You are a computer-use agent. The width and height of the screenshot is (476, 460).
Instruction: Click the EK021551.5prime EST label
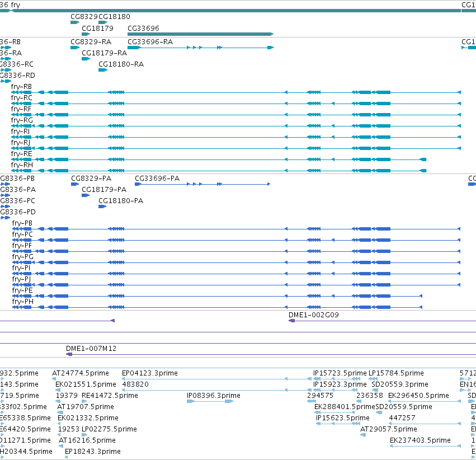pyautogui.click(x=86, y=384)
